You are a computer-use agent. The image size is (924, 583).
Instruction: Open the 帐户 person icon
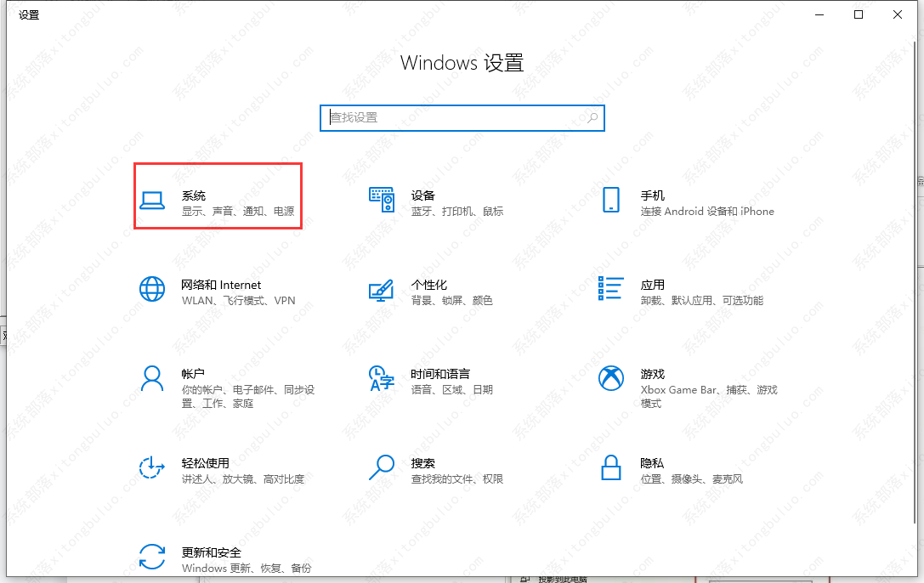[152, 379]
